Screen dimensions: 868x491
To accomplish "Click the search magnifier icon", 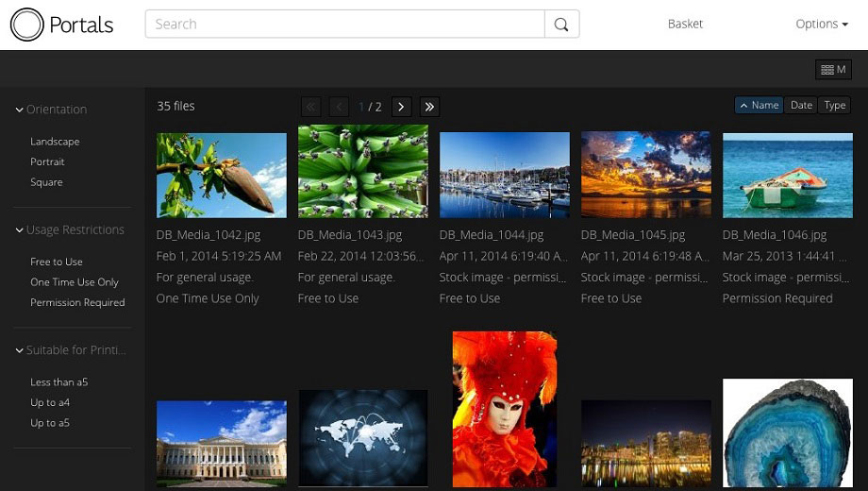I will click(x=561, y=25).
